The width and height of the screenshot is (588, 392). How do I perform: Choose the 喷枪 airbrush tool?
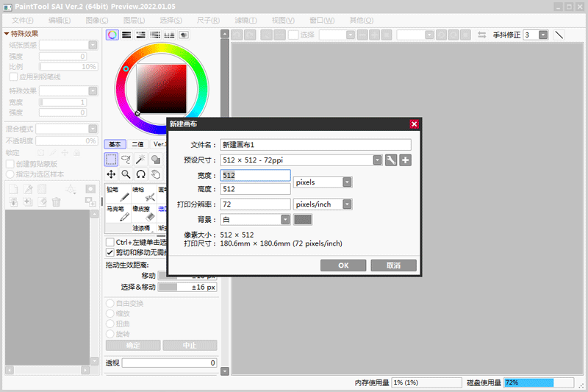click(144, 193)
